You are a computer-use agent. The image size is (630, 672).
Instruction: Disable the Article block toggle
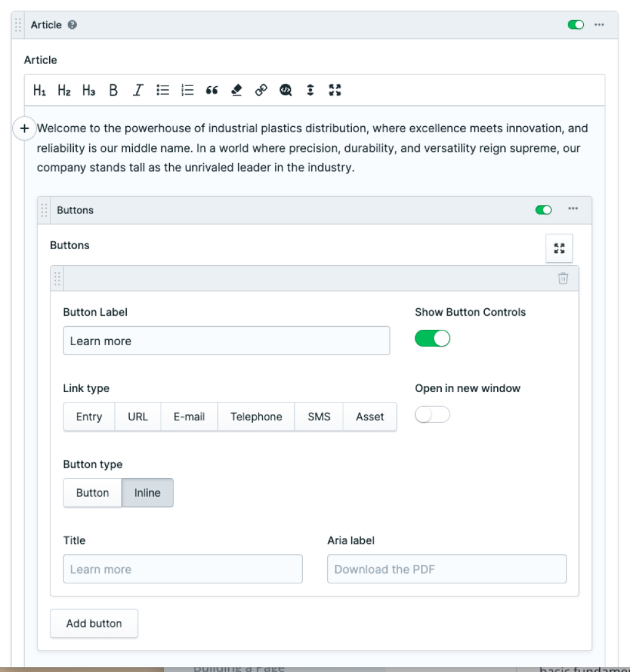[575, 25]
